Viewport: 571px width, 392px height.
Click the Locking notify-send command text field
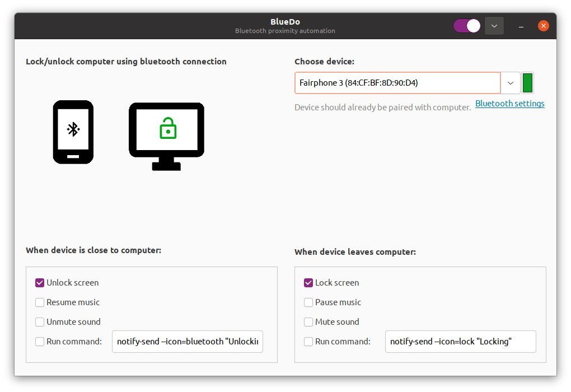coord(460,342)
